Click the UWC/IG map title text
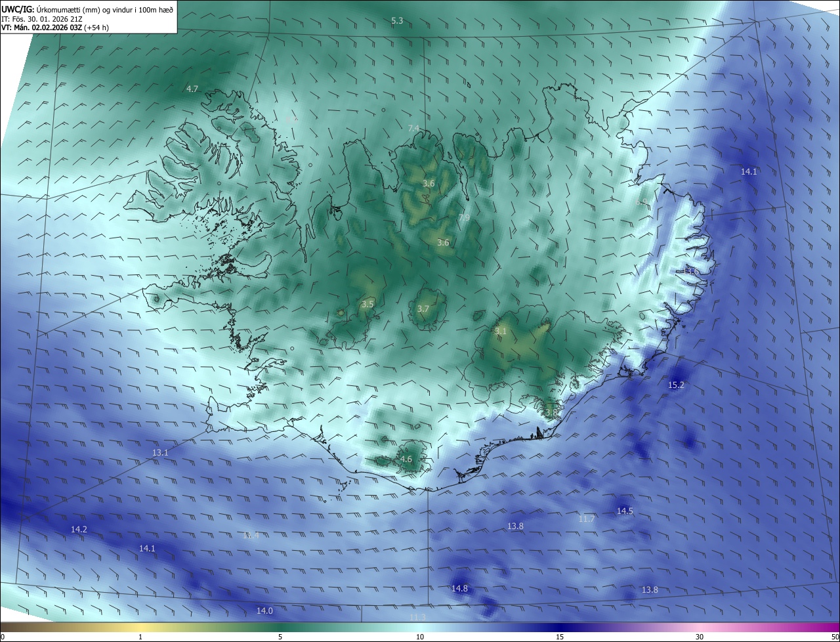This screenshot has width=840, height=642. click(87, 9)
